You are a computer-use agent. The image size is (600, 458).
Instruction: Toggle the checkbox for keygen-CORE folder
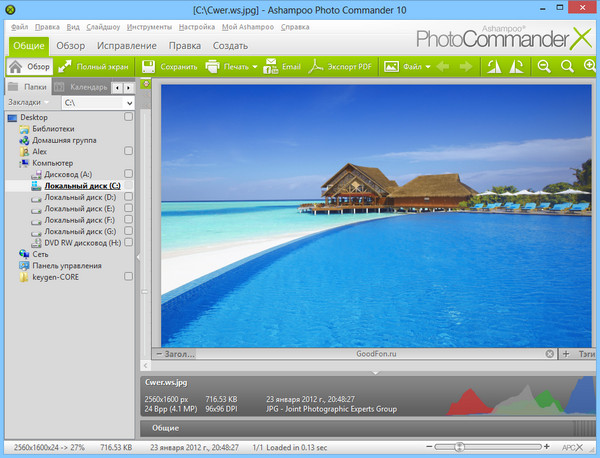click(x=128, y=276)
